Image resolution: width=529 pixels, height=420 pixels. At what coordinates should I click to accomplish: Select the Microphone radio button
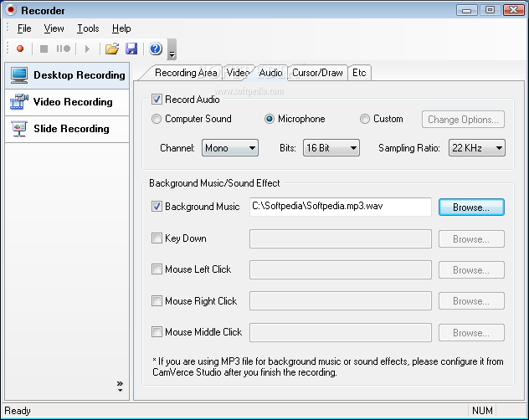pyautogui.click(x=270, y=119)
